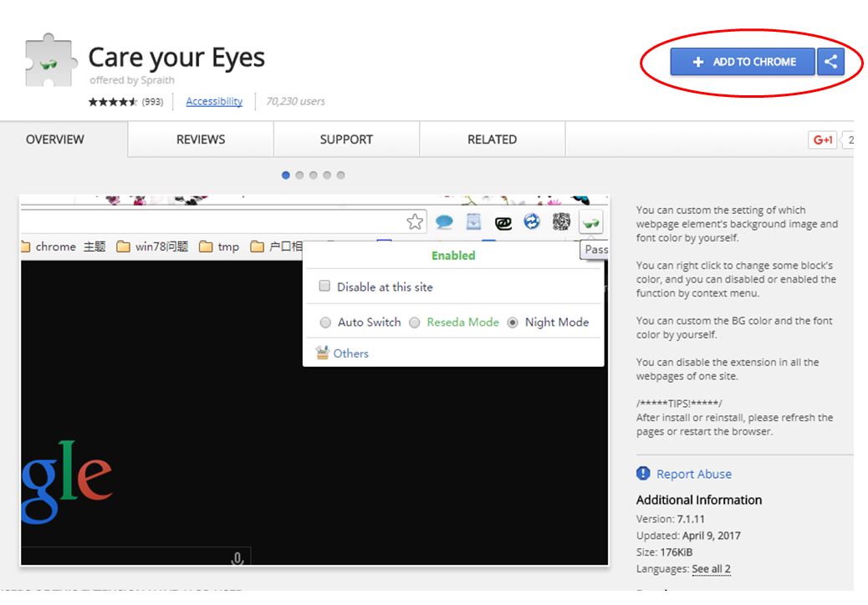Click the star rating
This screenshot has height=605, width=868.
tap(112, 102)
